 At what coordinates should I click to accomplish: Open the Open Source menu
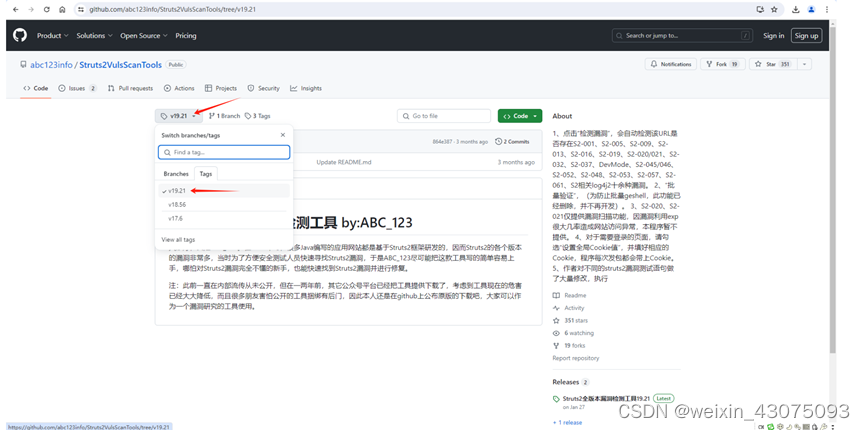click(144, 35)
